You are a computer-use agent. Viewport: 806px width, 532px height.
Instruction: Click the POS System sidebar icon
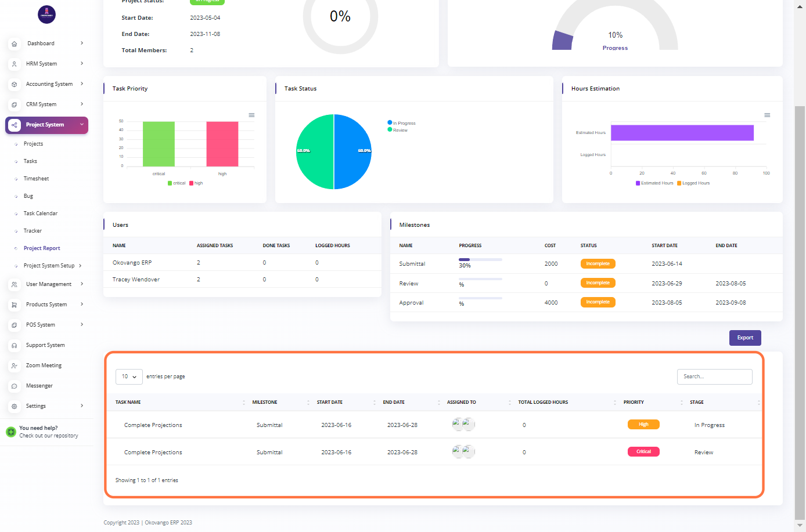pyautogui.click(x=15, y=325)
